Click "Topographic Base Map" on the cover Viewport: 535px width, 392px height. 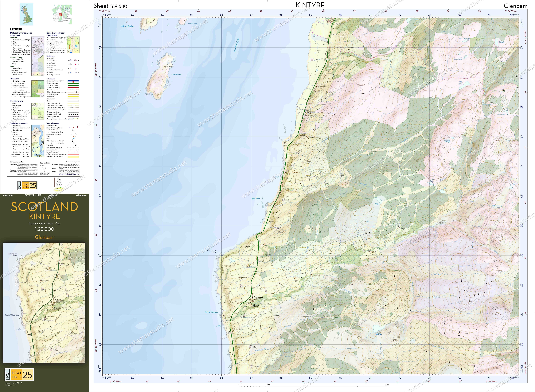click(x=44, y=223)
